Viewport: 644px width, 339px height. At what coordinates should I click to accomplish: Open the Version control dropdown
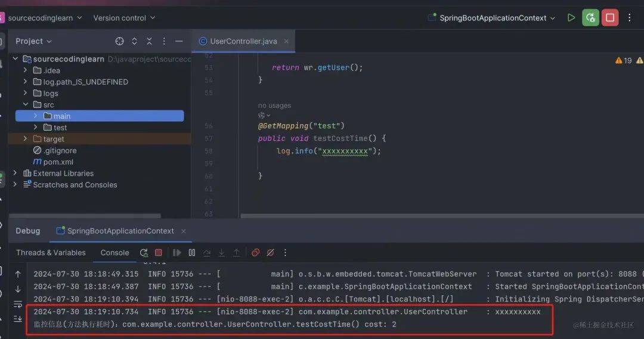(124, 18)
